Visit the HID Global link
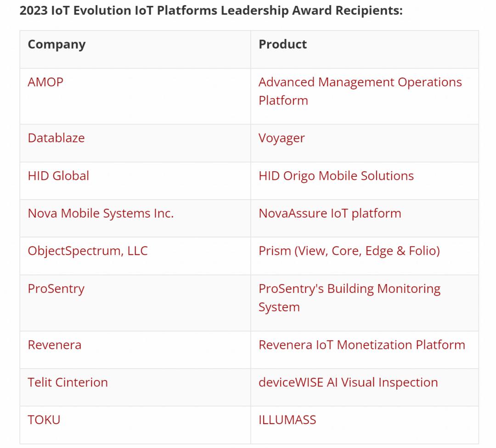This screenshot has height=448, width=496. (58, 176)
